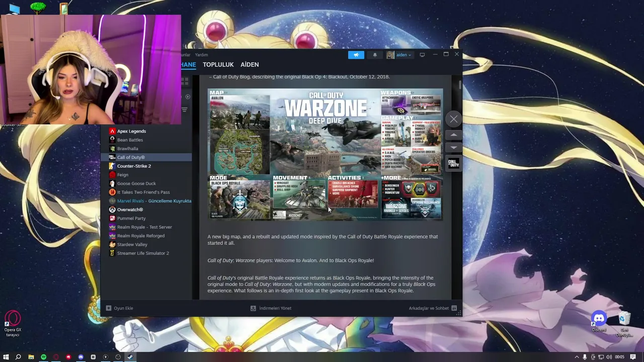The width and height of the screenshot is (644, 362).
Task: Click the taskbar clock showing 00:05
Action: (x=619, y=357)
